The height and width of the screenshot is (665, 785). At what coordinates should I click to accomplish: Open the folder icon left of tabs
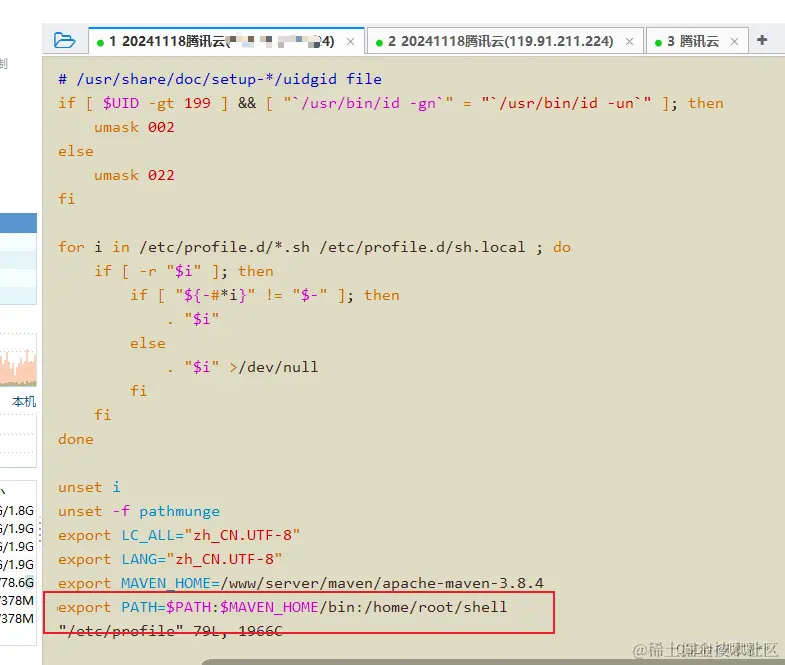point(64,41)
